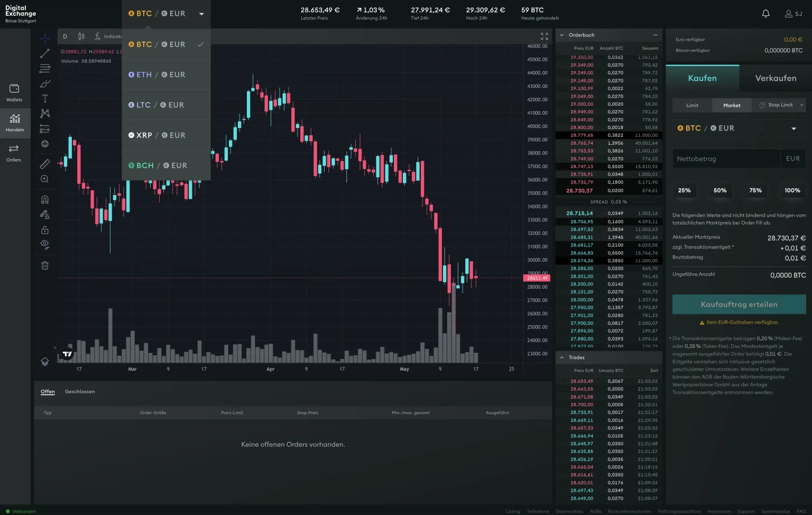Open the Wallets sidebar section
Image resolution: width=812 pixels, height=515 pixels.
pyautogui.click(x=14, y=93)
